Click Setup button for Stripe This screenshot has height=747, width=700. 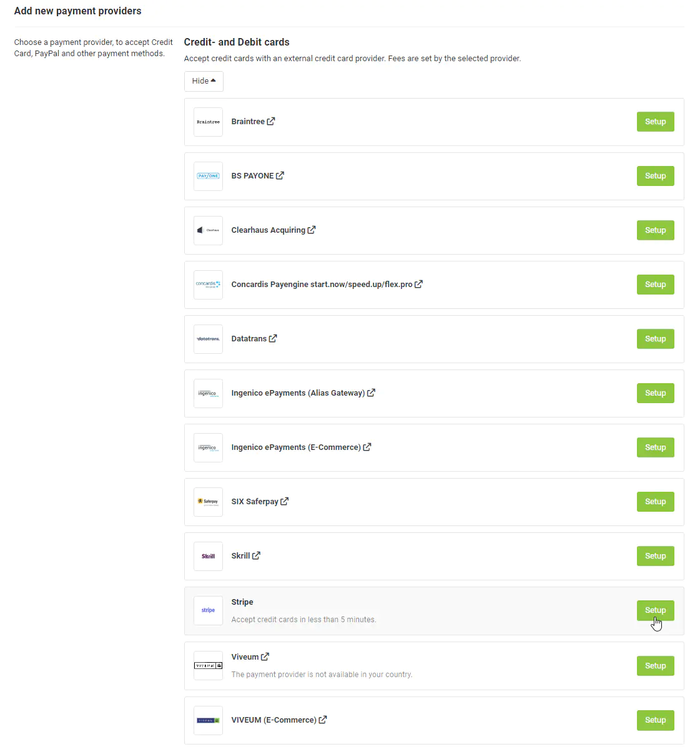(x=655, y=610)
